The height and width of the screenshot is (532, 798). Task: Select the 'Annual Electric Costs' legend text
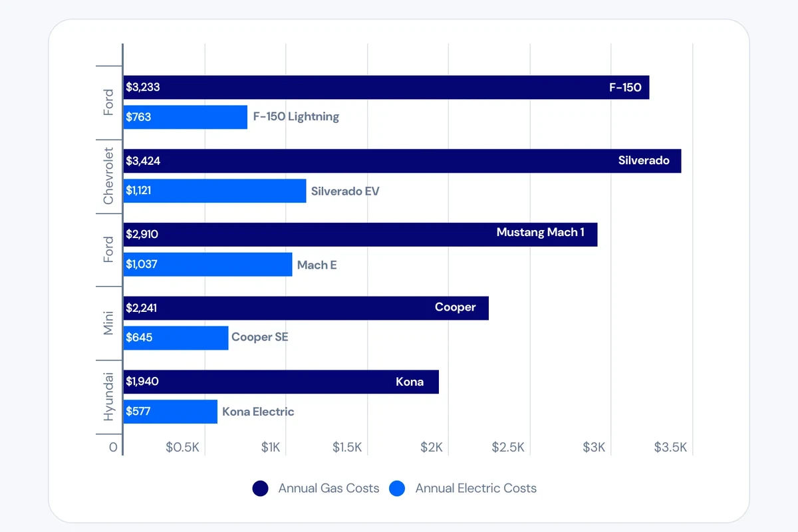tap(475, 488)
